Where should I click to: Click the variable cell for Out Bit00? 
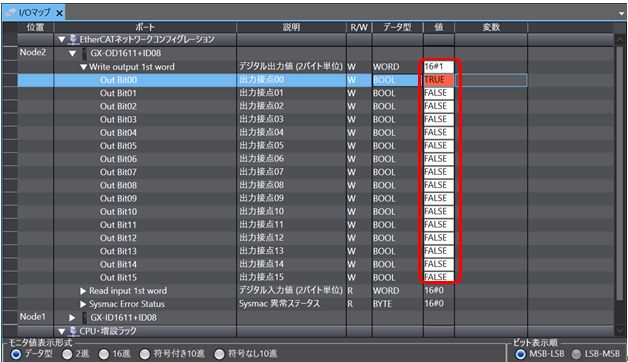tap(491, 80)
